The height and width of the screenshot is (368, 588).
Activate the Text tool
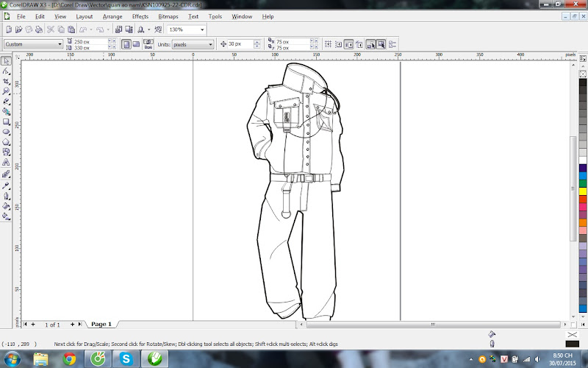(6, 162)
